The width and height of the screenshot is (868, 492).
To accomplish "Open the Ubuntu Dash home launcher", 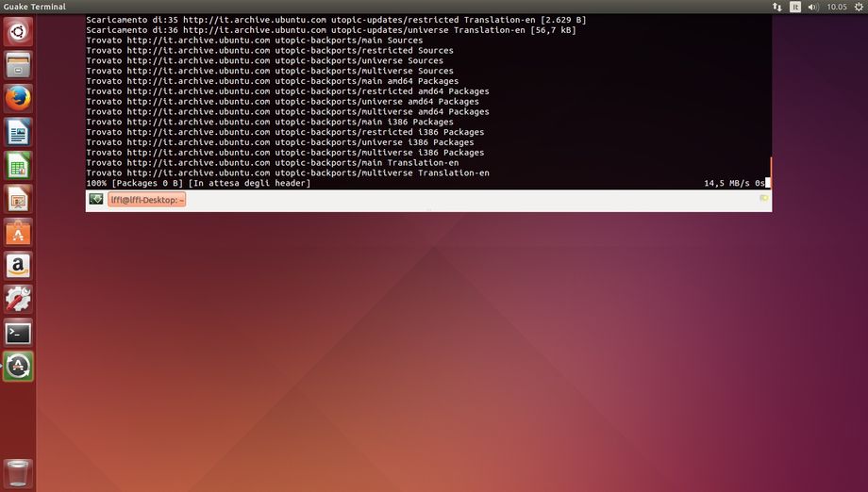I will [18, 31].
